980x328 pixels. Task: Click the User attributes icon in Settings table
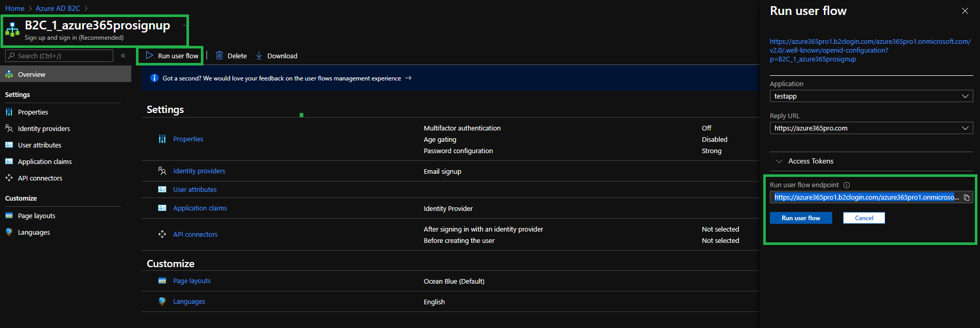pos(162,189)
